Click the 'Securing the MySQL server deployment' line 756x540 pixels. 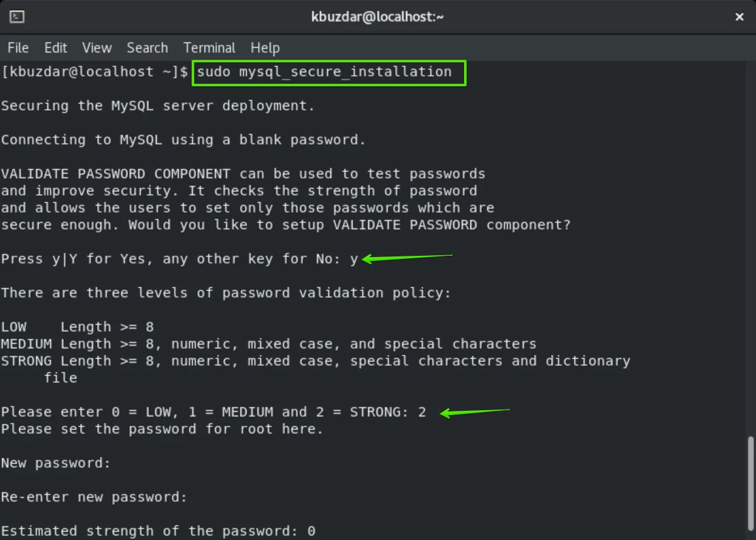(158, 106)
